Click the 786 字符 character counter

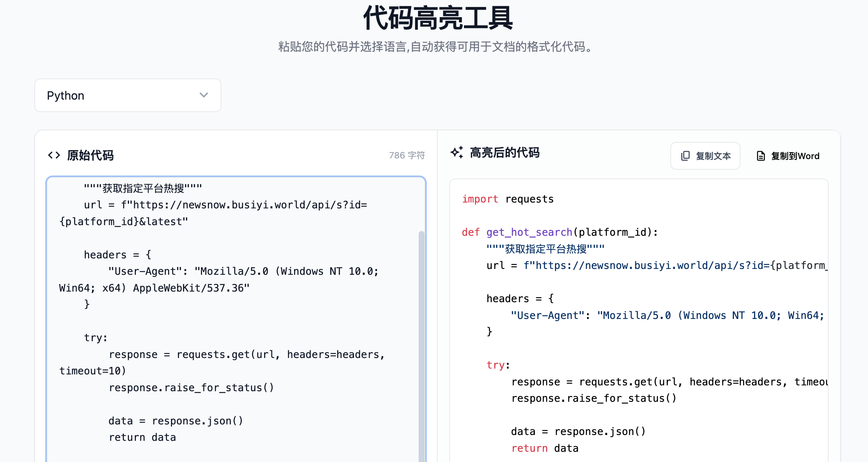coord(407,155)
